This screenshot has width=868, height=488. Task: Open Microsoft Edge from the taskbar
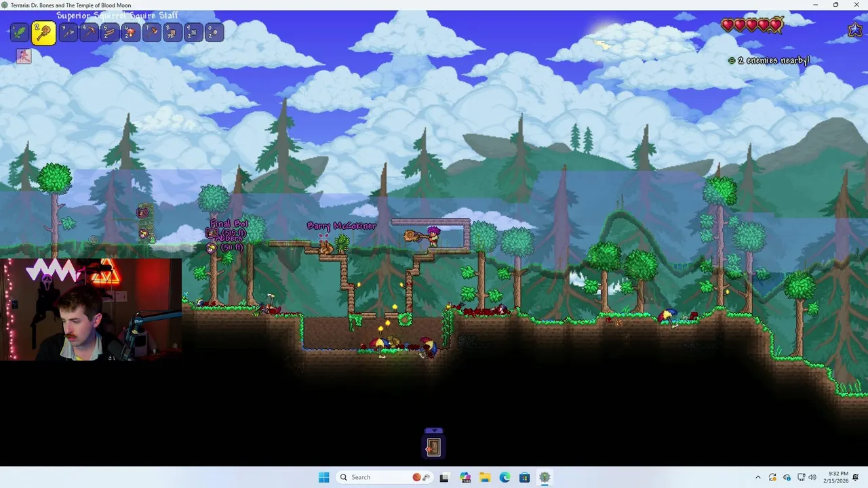click(x=505, y=477)
